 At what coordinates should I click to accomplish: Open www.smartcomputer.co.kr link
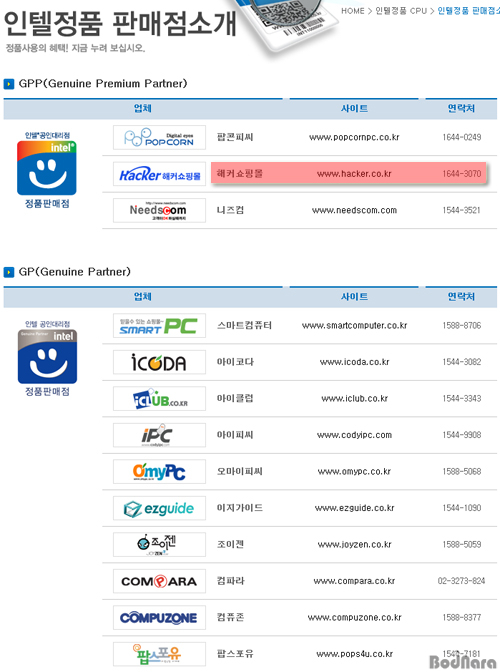point(354,326)
